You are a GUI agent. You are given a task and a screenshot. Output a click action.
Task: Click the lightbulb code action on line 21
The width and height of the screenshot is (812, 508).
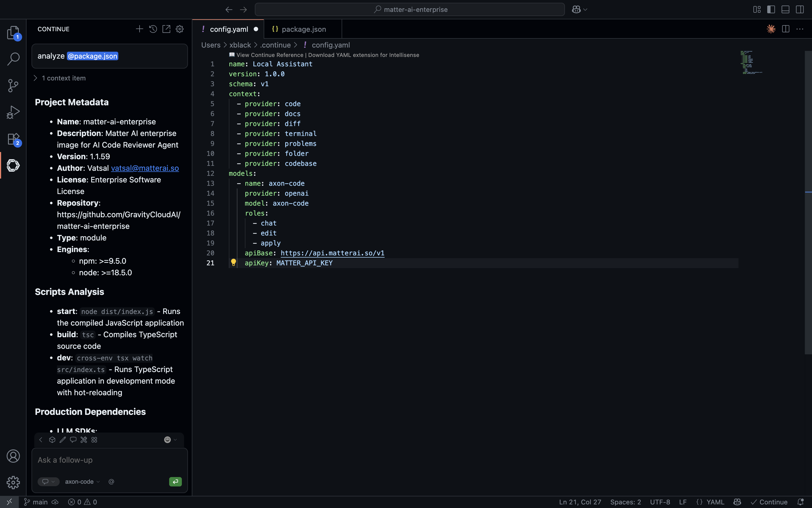point(233,262)
